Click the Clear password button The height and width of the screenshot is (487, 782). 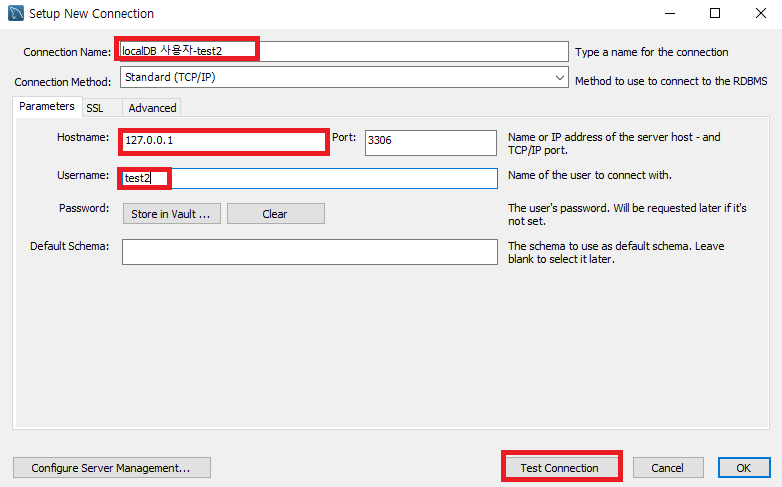pos(276,214)
